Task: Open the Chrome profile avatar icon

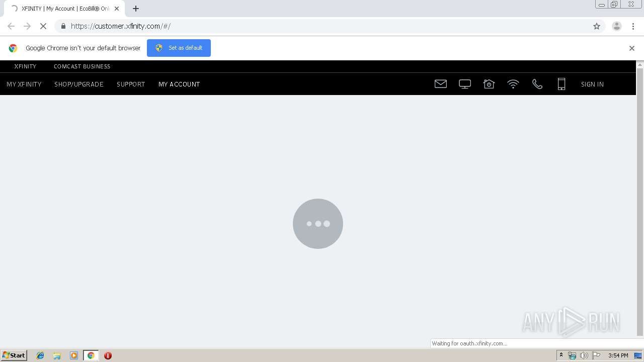Action: (617, 26)
